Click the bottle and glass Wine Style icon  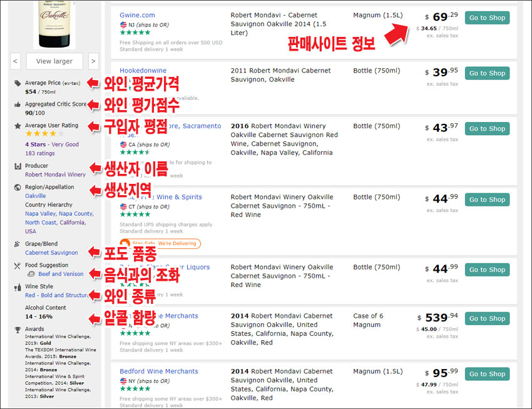tap(18, 286)
